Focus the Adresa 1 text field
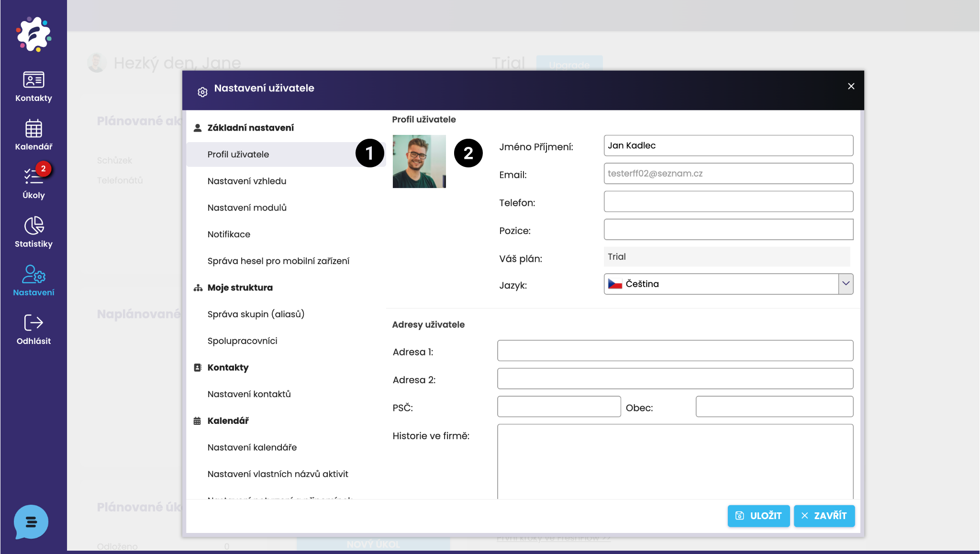 tap(675, 351)
